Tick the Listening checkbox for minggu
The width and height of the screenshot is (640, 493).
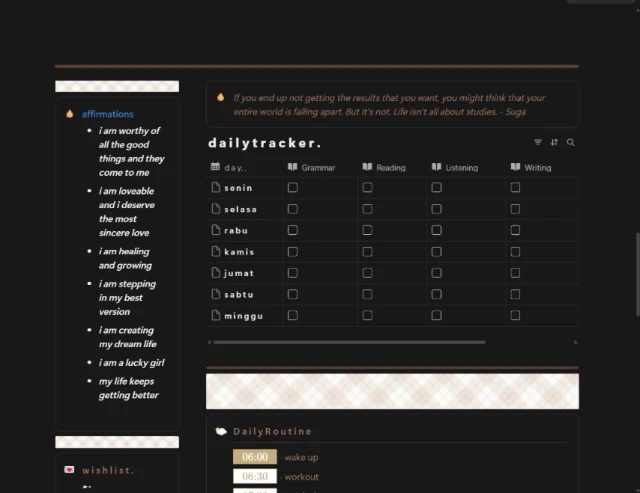point(436,315)
